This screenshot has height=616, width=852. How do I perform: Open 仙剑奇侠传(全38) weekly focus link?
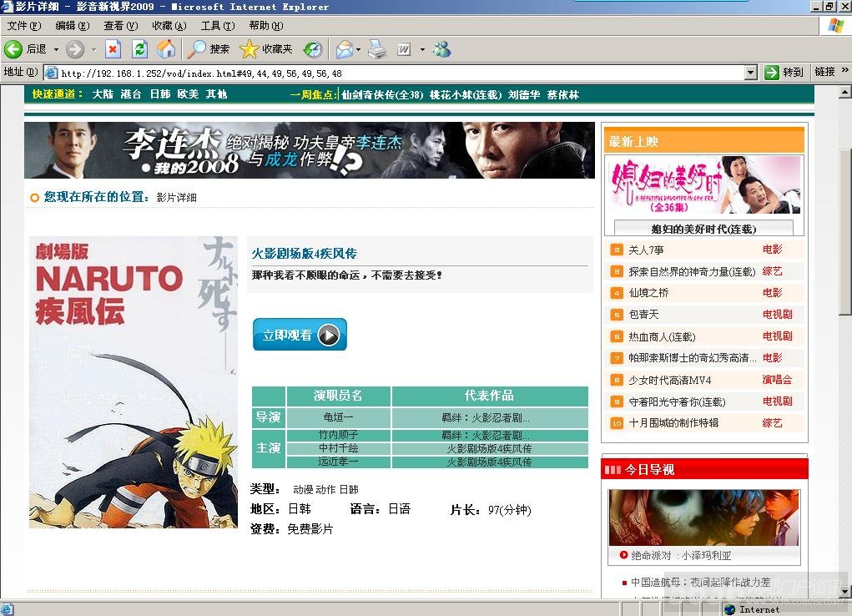(382, 94)
